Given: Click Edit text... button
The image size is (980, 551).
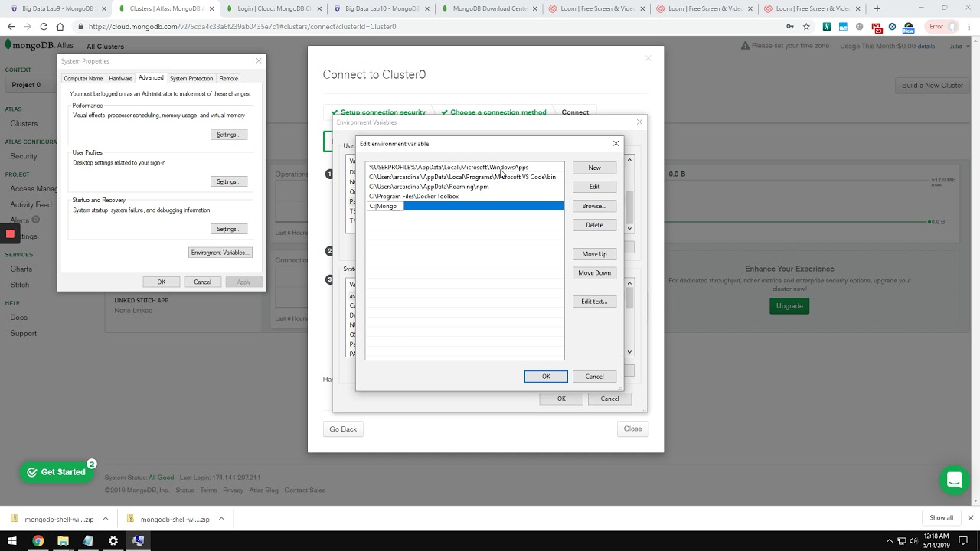Looking at the screenshot, I should pyautogui.click(x=594, y=302).
